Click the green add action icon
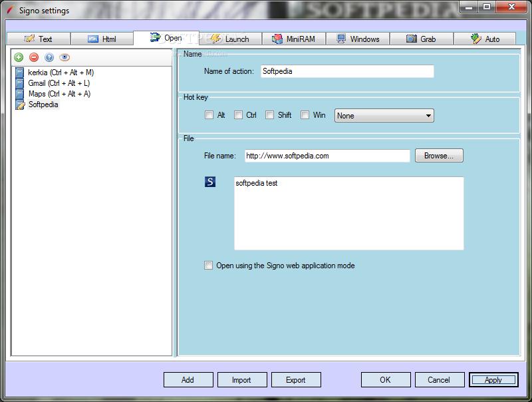The height and width of the screenshot is (402, 532). pos(19,57)
